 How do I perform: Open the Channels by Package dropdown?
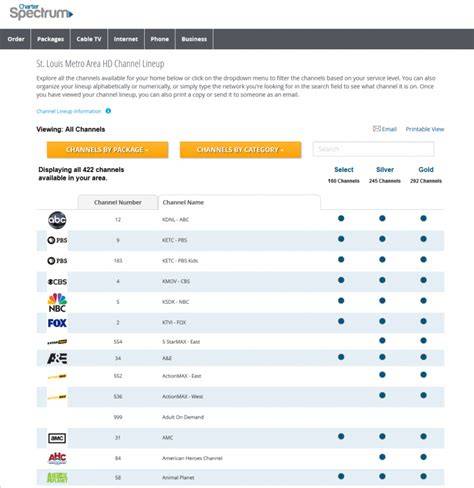click(x=107, y=150)
